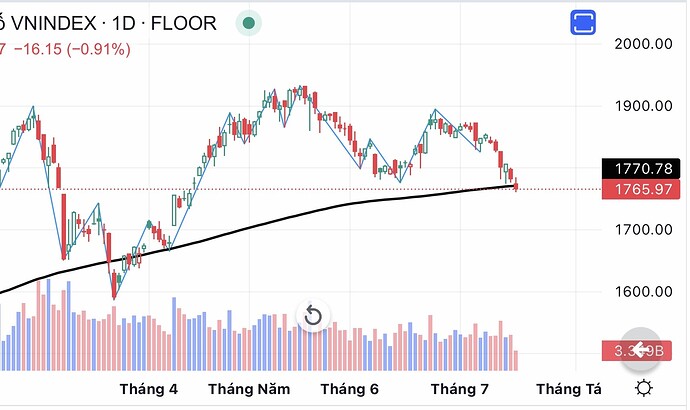The height and width of the screenshot is (410, 690).
Task: Select the Tháng 7 time axis label
Action: (x=459, y=389)
